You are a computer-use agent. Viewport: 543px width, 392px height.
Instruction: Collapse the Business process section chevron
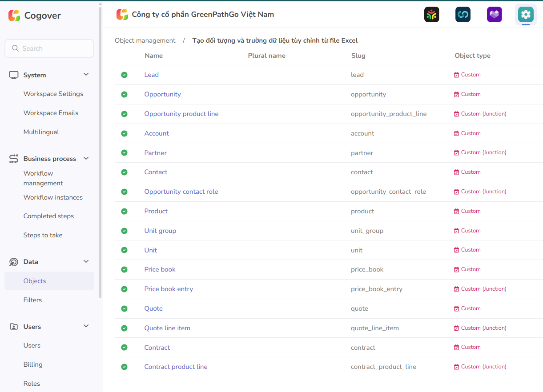pyautogui.click(x=86, y=158)
